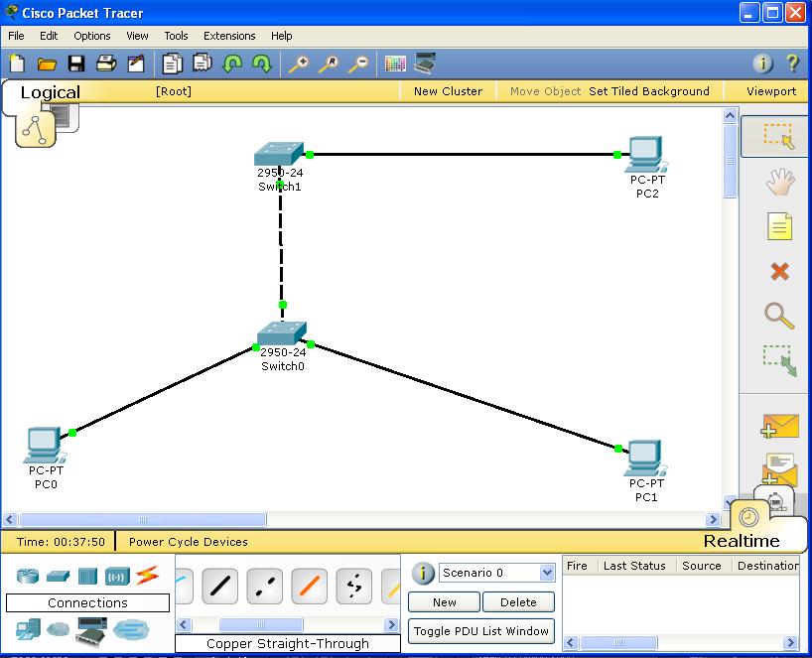
Task: Click Set Tiled Background
Action: click(x=649, y=91)
